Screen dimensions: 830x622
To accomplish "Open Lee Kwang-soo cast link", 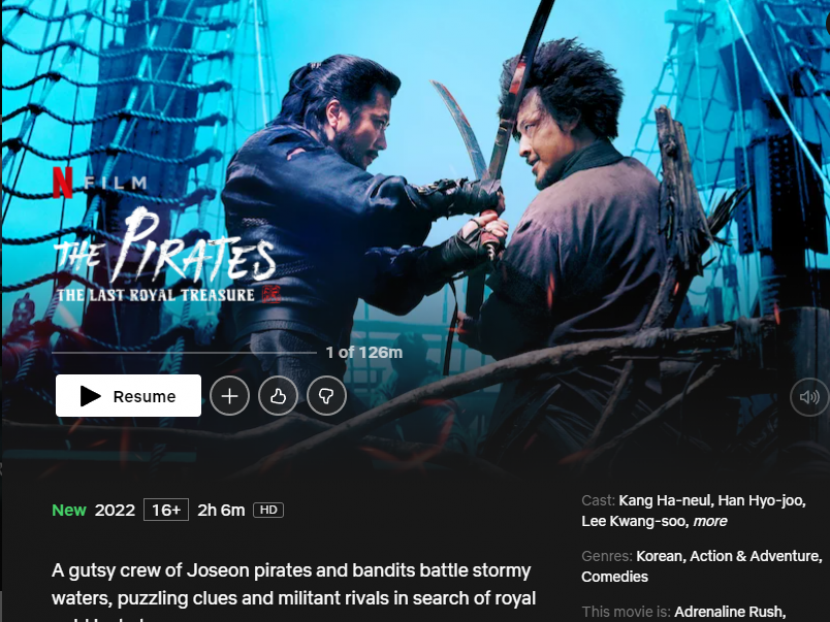I will [635, 521].
